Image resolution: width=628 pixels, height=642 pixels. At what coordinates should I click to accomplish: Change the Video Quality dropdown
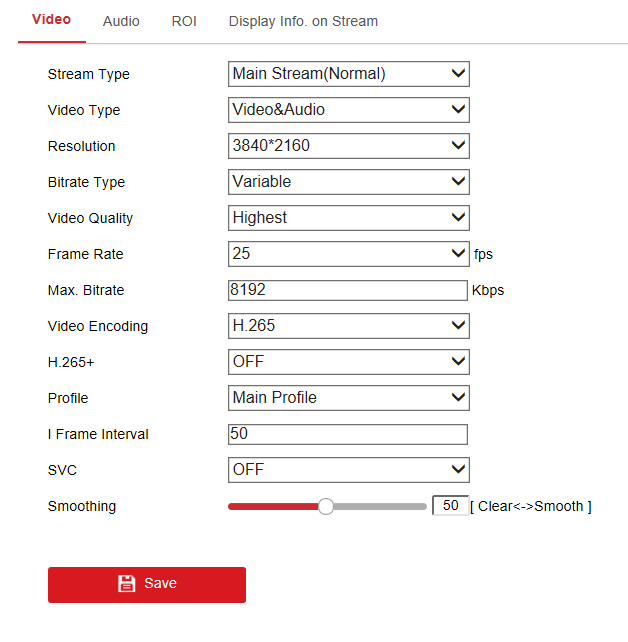coord(348,218)
